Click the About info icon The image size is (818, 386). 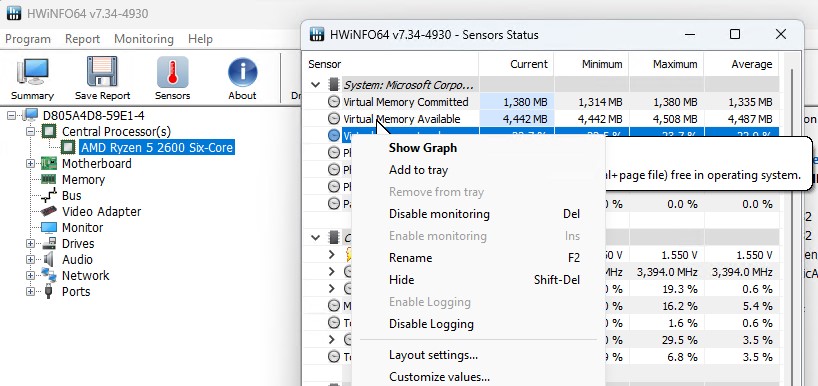pyautogui.click(x=242, y=72)
